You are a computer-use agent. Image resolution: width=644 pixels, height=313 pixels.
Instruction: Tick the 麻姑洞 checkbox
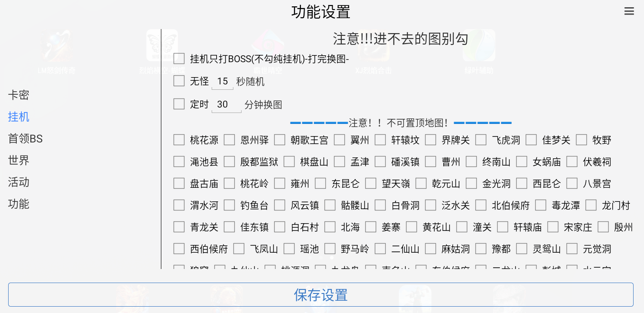pos(431,249)
